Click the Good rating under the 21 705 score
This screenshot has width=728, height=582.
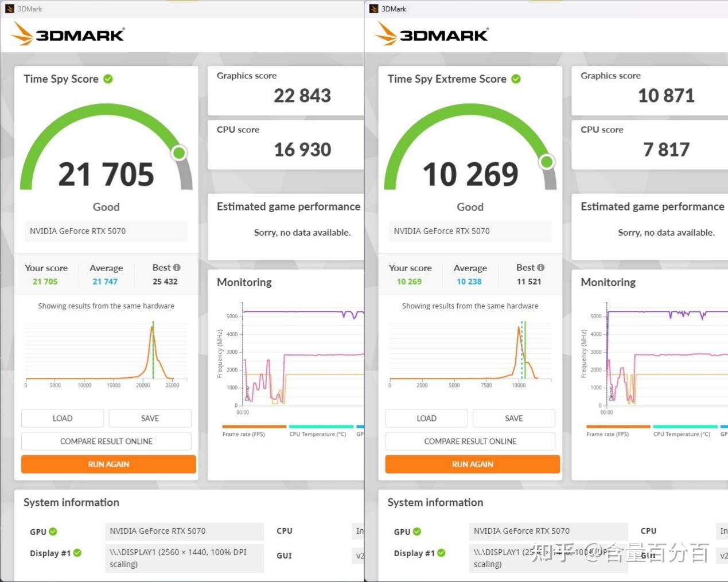[x=106, y=207]
